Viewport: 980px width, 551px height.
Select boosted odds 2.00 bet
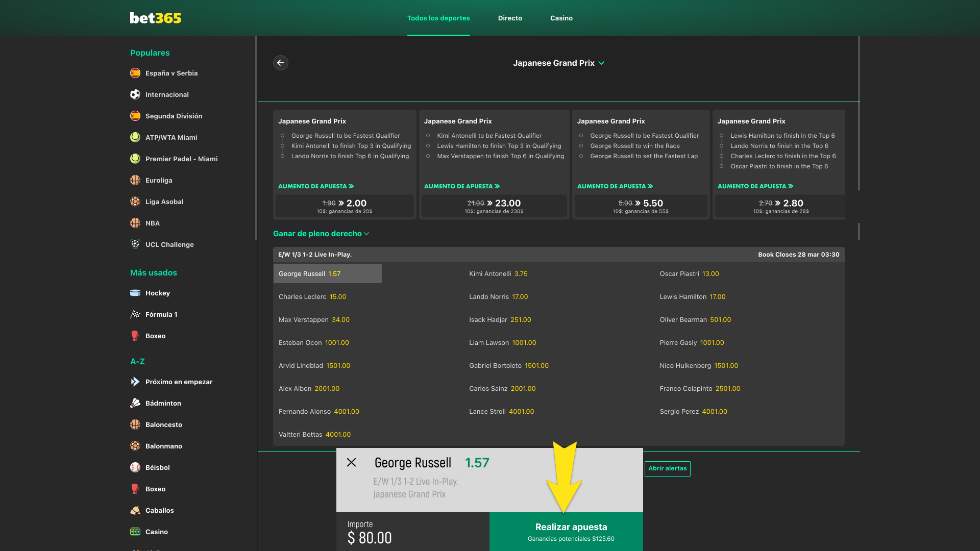click(x=345, y=206)
